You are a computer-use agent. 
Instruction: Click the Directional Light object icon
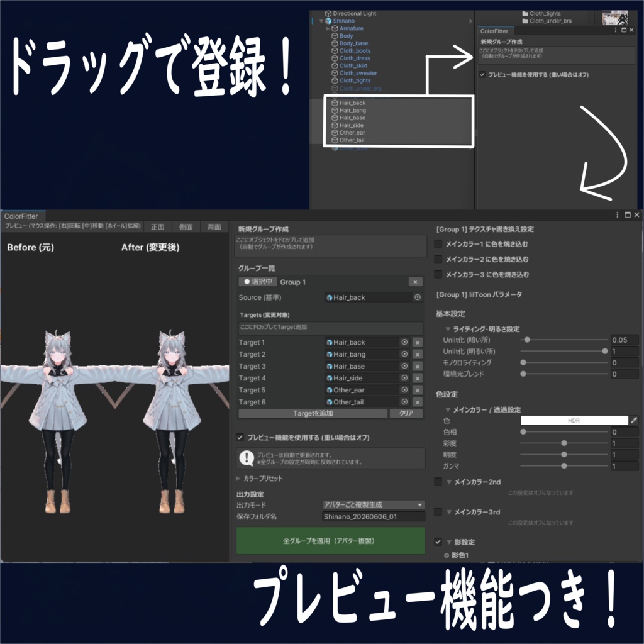tap(328, 14)
